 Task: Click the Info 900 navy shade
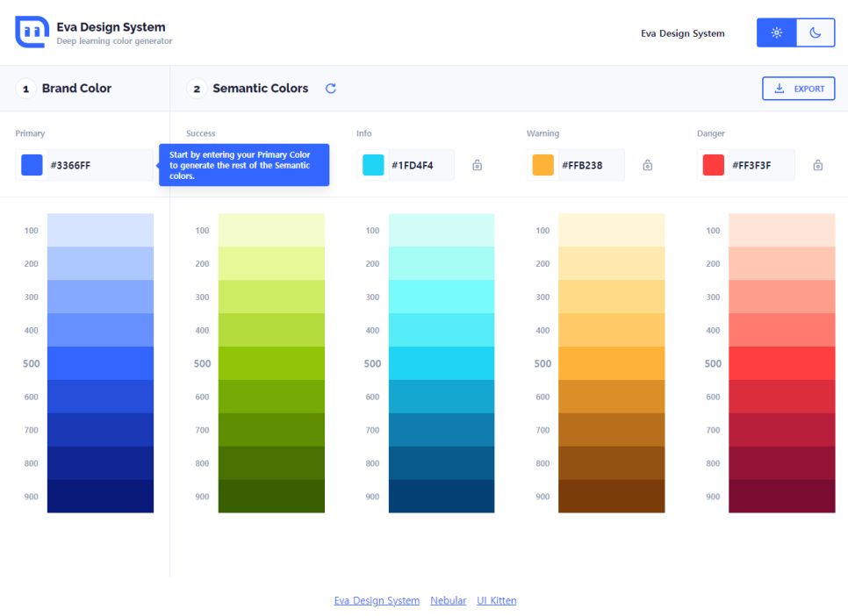tap(442, 497)
